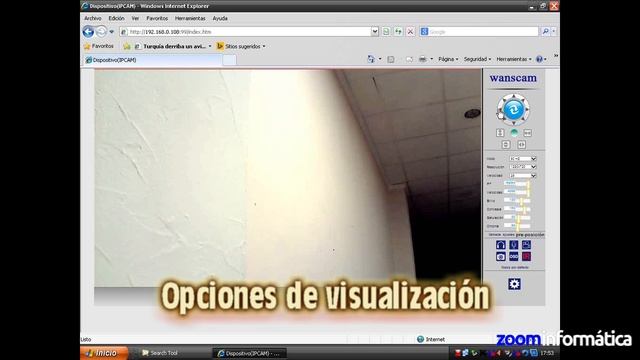Viewport: 640px width, 360px height.
Task: Start horizontal patrol icon under PTZ wheel
Action: coord(527,133)
